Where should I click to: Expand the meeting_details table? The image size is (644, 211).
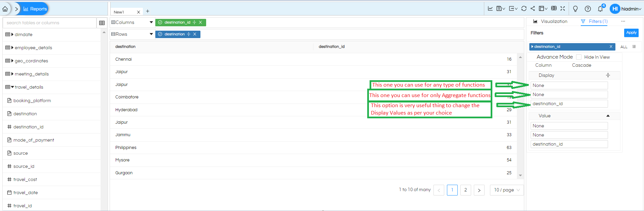(12, 74)
